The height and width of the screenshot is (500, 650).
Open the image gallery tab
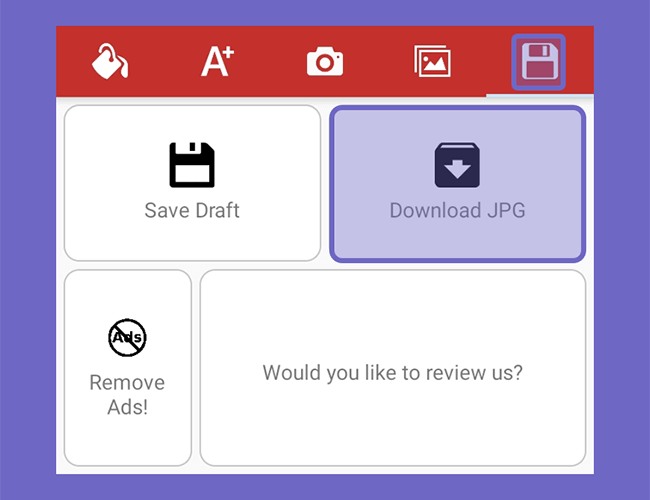click(432, 61)
